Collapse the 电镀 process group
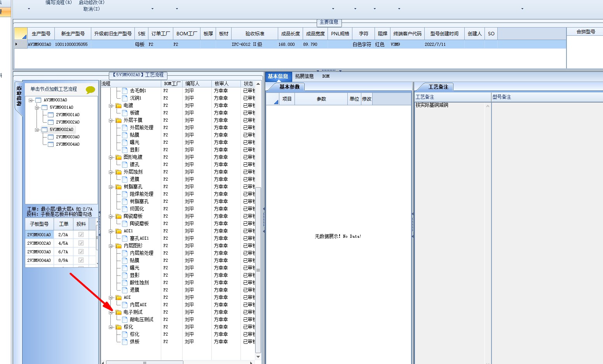The image size is (603, 364). (x=111, y=106)
